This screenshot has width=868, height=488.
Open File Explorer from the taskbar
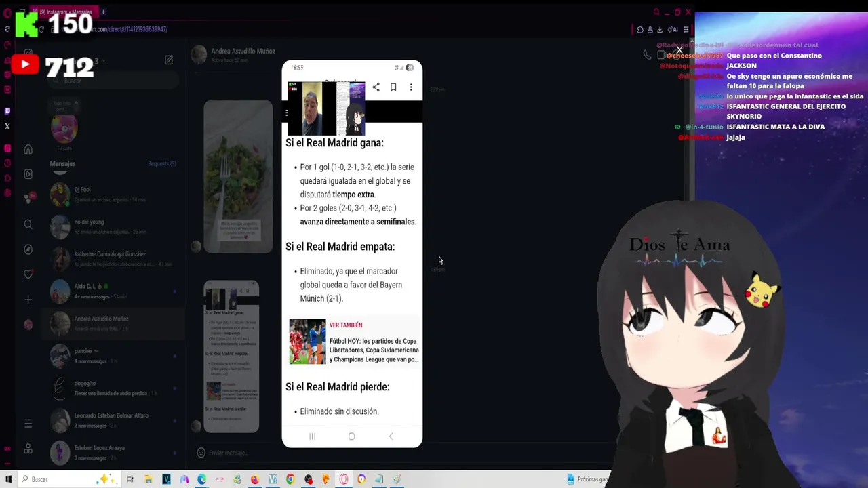coord(148,479)
